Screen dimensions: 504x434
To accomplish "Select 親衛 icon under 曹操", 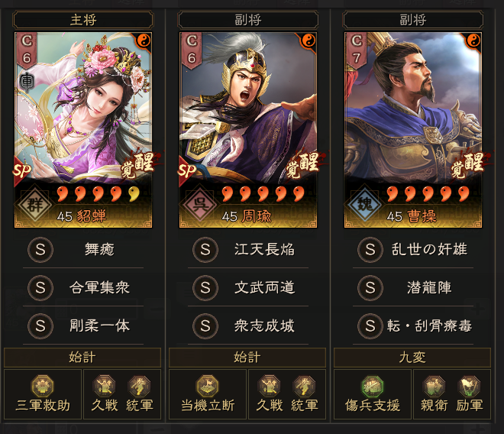I will pyautogui.click(x=434, y=386).
